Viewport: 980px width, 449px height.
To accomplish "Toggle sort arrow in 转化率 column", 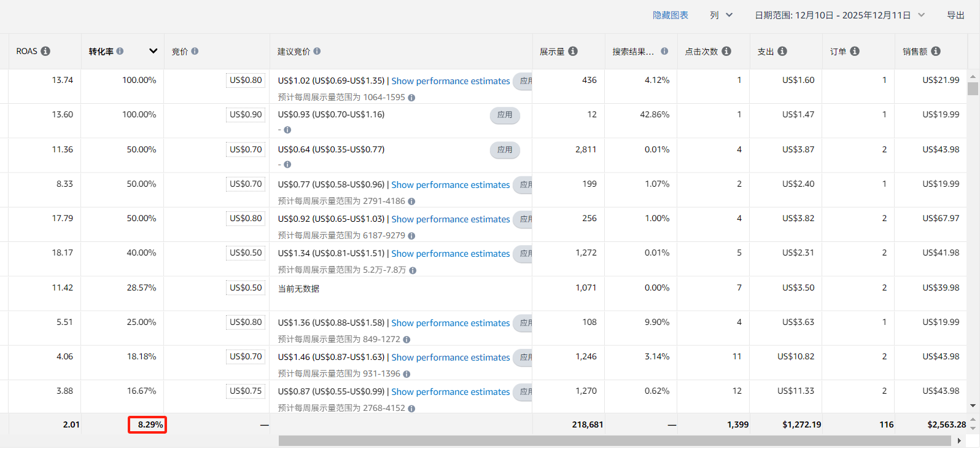I will pyautogui.click(x=154, y=52).
